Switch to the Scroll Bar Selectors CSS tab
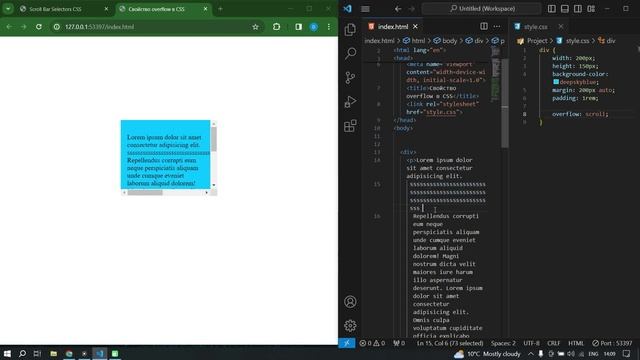This screenshot has width=640, height=360. [55, 9]
